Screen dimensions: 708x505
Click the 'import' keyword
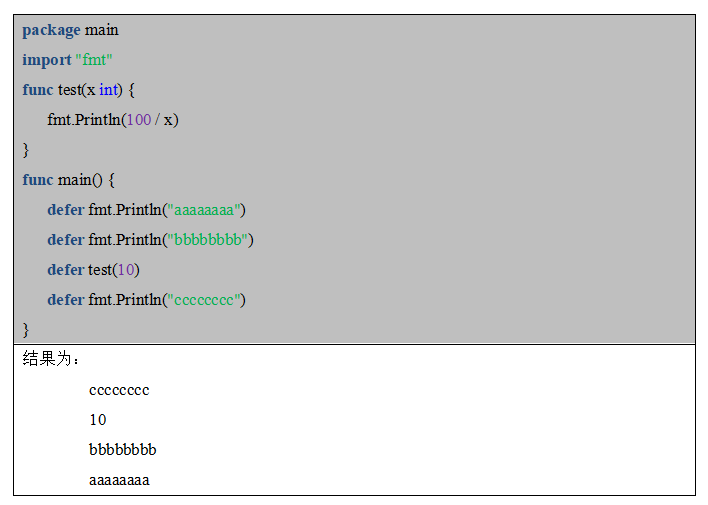point(47,60)
